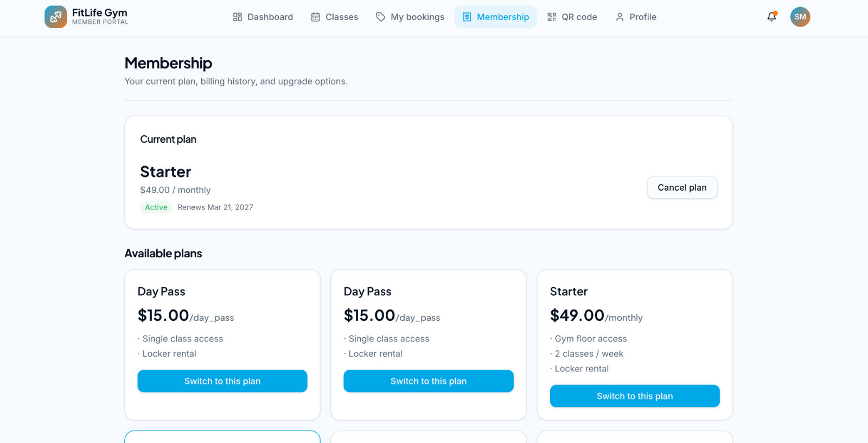The width and height of the screenshot is (868, 443).
Task: Click the Cancel plan button
Action: 682,187
